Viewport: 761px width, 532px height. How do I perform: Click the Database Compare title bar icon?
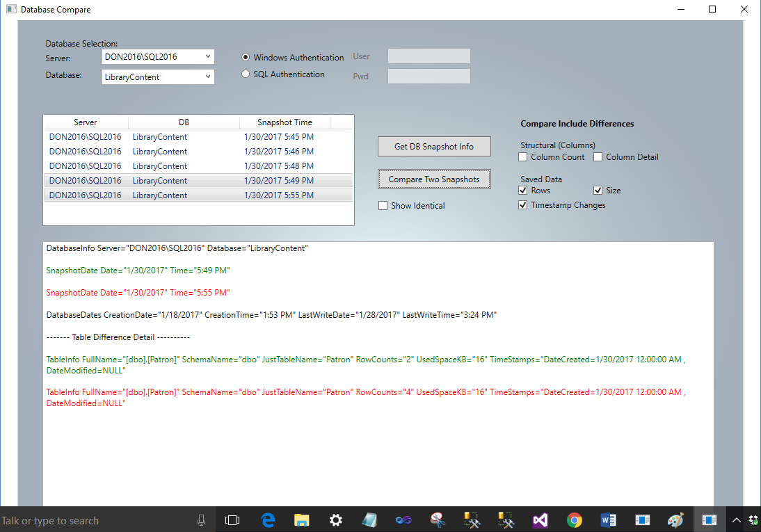[x=12, y=9]
